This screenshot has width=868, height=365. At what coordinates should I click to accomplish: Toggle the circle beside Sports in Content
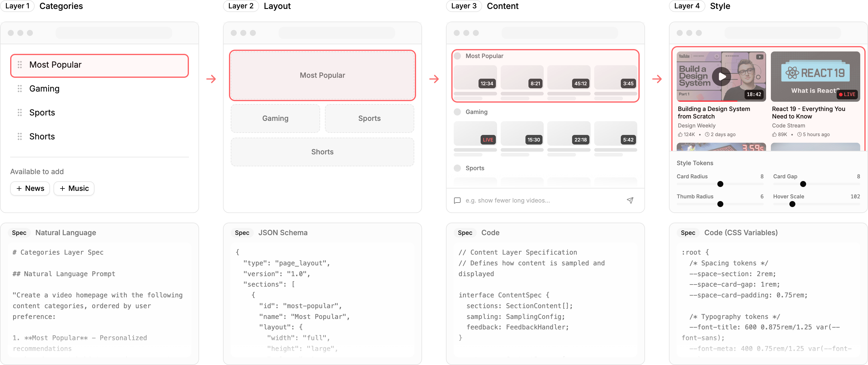457,168
